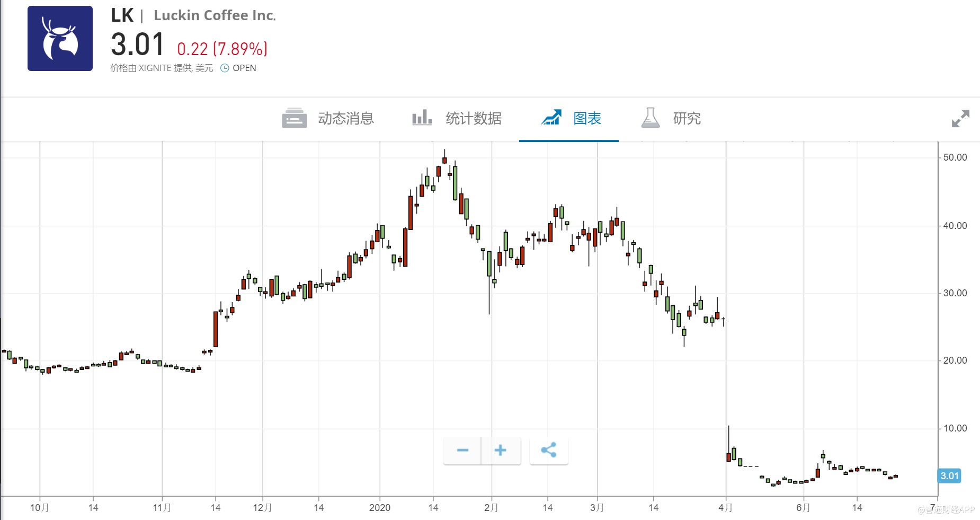Screen dimensions: 980x520
Task: Click the 3.01 current price tag
Action: tap(949, 475)
